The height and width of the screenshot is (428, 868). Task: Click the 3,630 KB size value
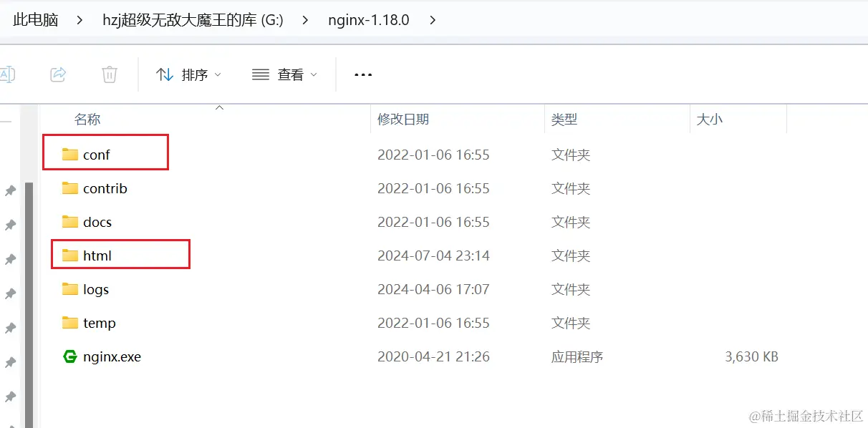[x=751, y=356]
